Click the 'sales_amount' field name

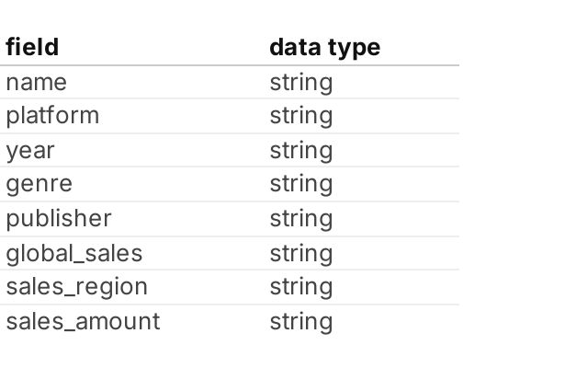pyautogui.click(x=83, y=321)
